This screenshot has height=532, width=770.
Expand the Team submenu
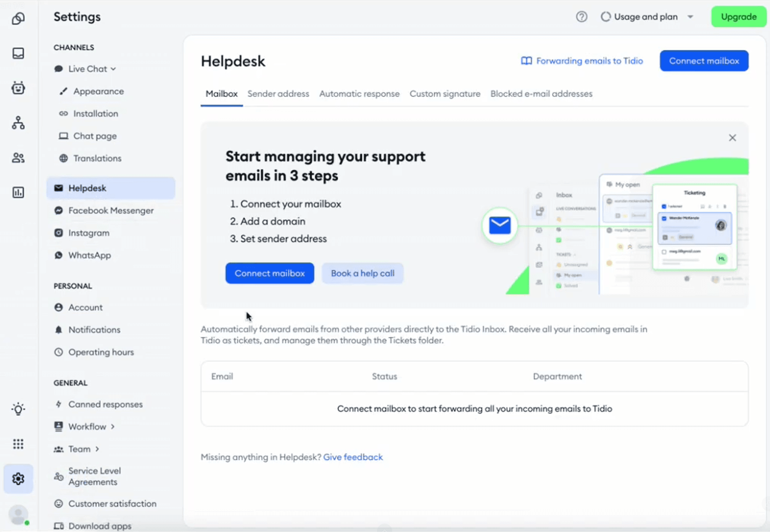pyautogui.click(x=77, y=449)
